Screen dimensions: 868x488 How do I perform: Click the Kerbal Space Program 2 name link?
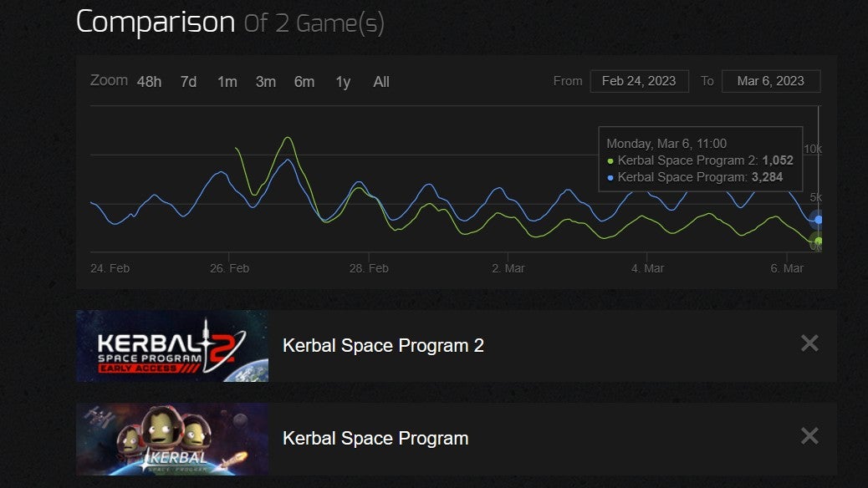click(x=384, y=345)
